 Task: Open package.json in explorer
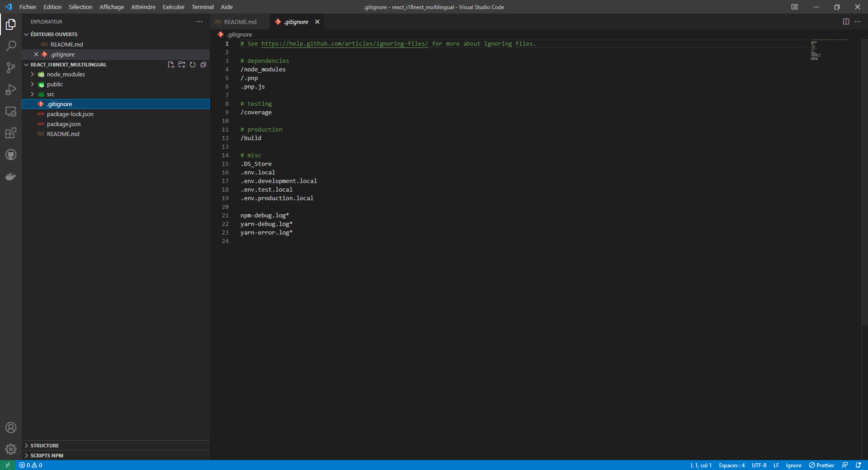pyautogui.click(x=116, y=124)
